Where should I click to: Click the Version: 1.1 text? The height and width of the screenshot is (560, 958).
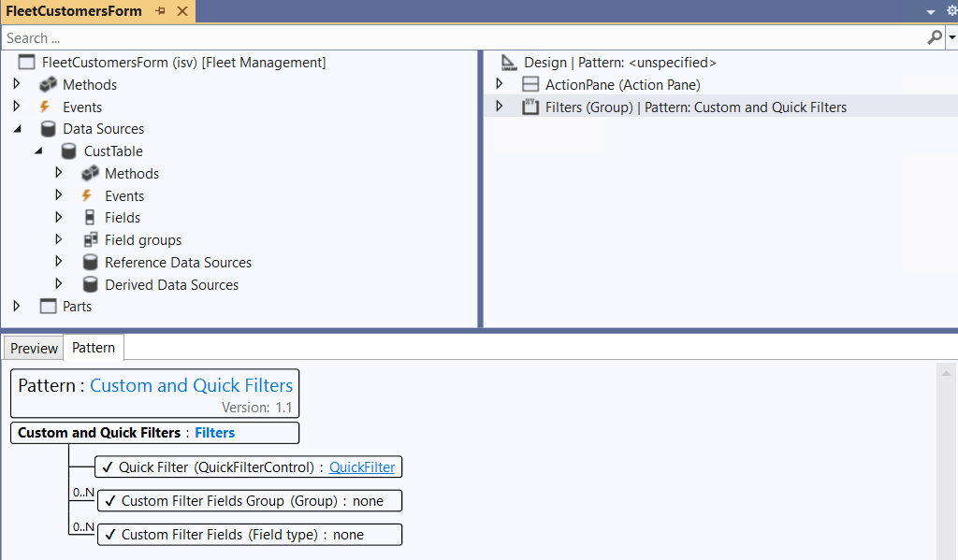tap(256, 408)
